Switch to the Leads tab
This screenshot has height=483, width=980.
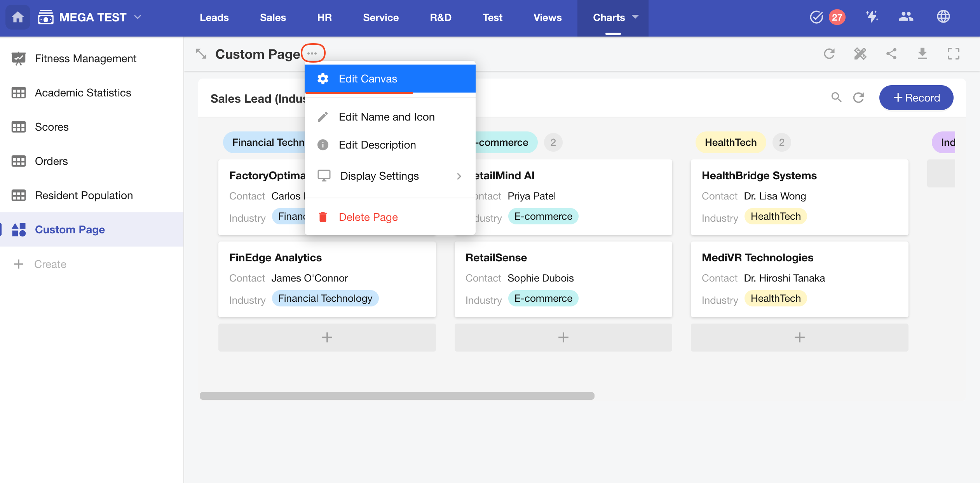click(214, 17)
